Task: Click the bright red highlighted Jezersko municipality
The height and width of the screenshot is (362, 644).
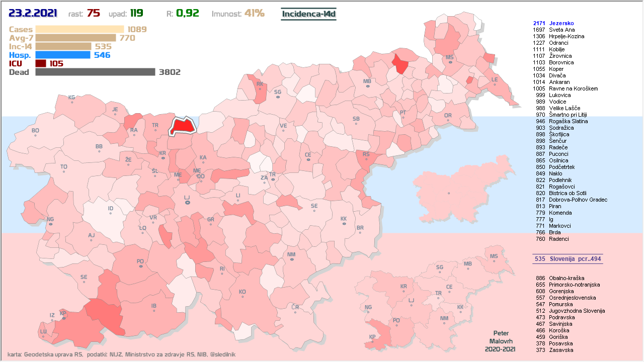Action: (x=183, y=126)
